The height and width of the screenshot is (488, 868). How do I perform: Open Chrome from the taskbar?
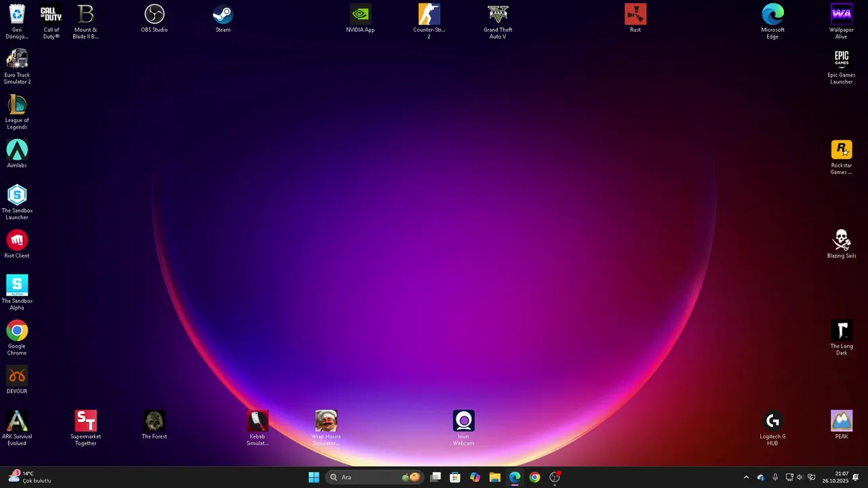(534, 477)
